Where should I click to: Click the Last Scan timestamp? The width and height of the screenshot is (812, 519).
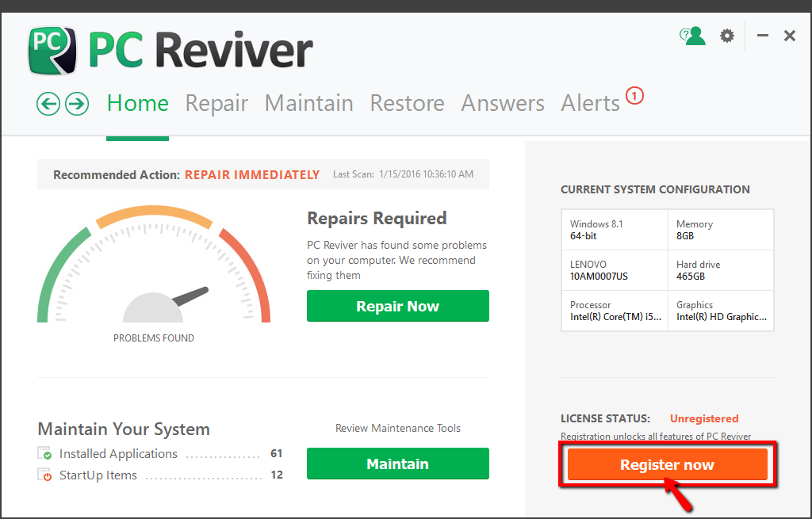[x=403, y=174]
